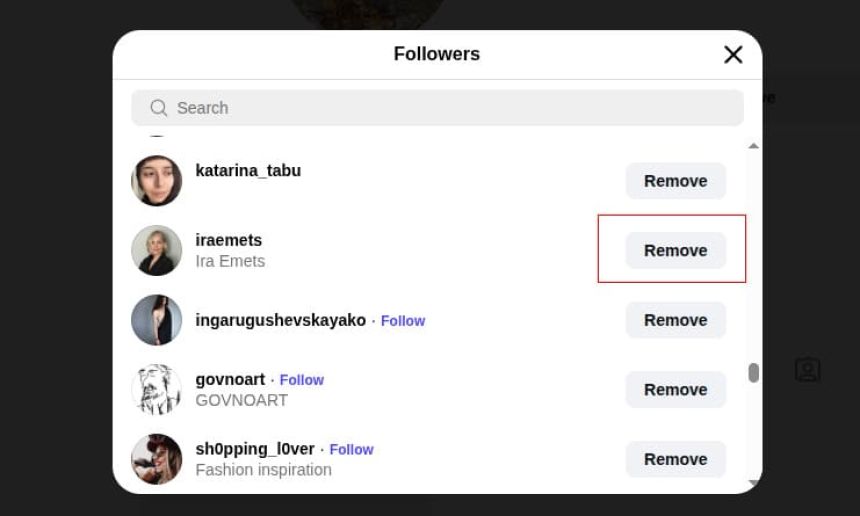Viewport: 860px width, 516px height.
Task: Open the katarina_tabu username link
Action: pos(248,171)
